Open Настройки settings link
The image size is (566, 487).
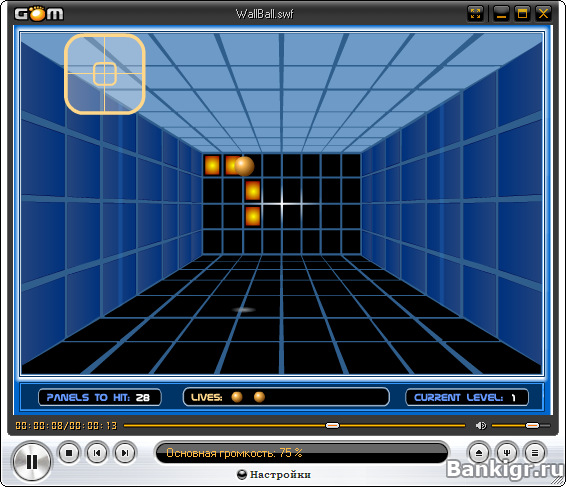point(280,474)
